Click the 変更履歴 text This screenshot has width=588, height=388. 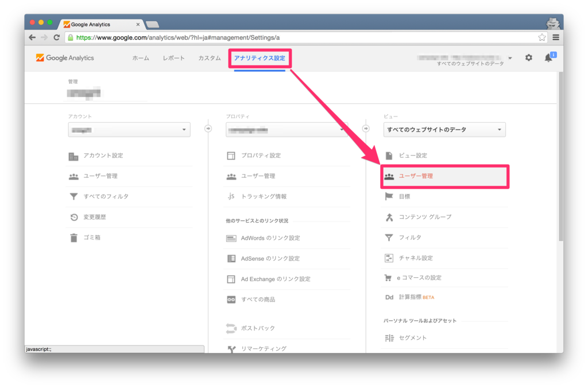[95, 217]
